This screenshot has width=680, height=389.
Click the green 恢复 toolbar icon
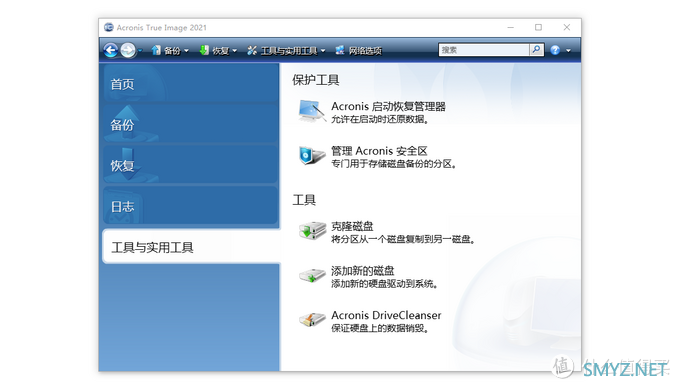204,50
